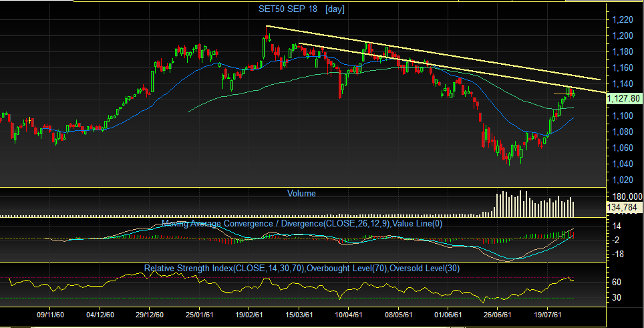
Task: Click the 1,140 price axis label
Action: [x=621, y=84]
